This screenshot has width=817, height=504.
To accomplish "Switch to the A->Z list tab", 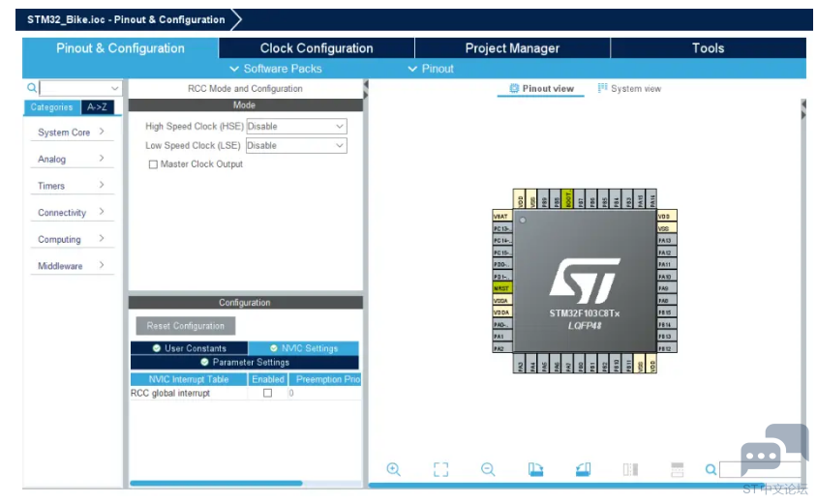I will coord(97,107).
